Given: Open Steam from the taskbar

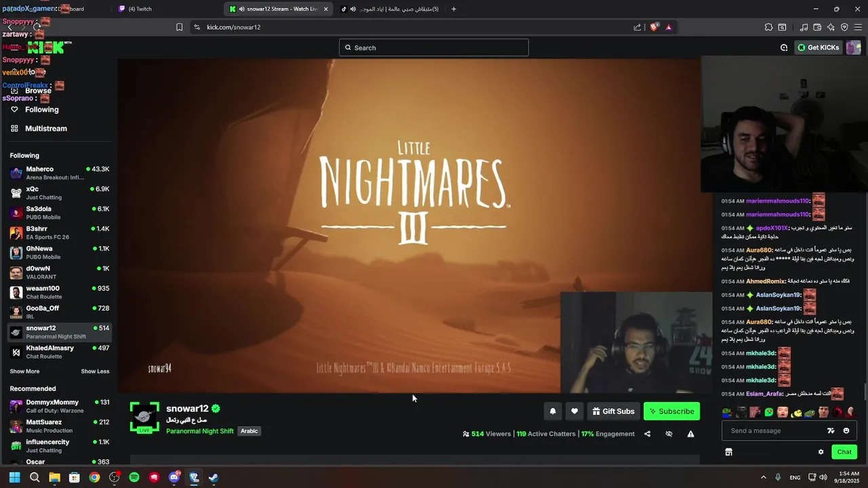Looking at the screenshot, I should 214,477.
